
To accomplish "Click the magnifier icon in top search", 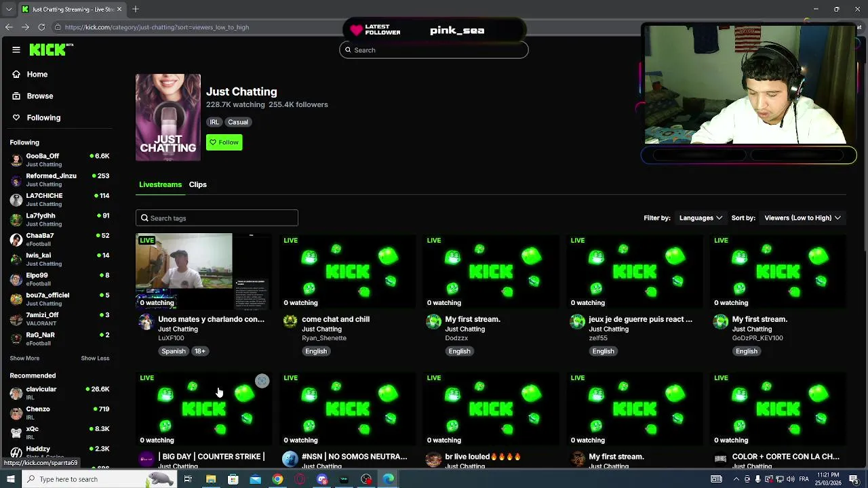I will [348, 50].
